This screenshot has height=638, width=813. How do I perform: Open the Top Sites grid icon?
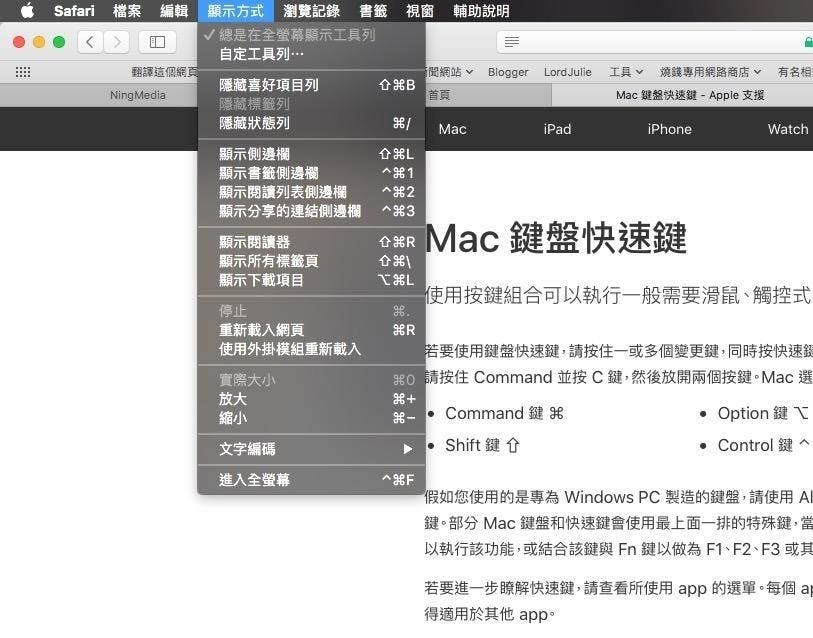23,72
